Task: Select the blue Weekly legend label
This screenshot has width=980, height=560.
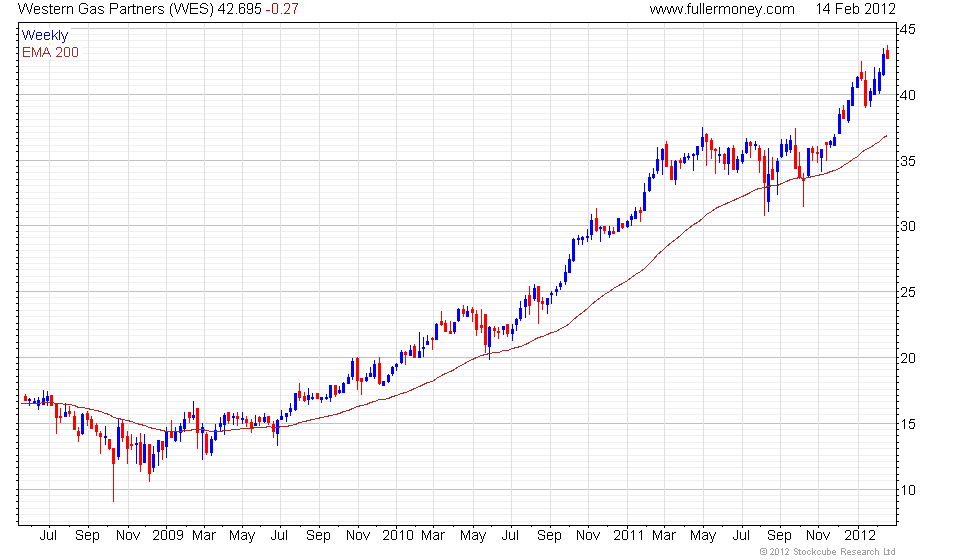Action: pyautogui.click(x=44, y=36)
